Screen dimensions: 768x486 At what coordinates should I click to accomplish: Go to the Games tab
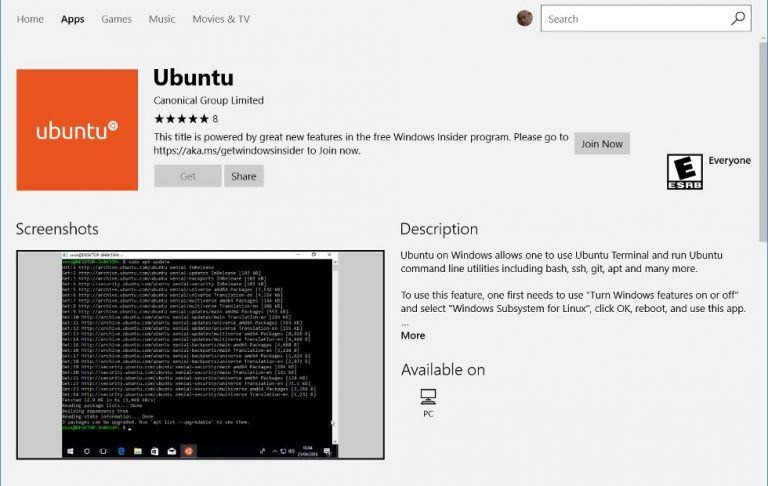(116, 19)
